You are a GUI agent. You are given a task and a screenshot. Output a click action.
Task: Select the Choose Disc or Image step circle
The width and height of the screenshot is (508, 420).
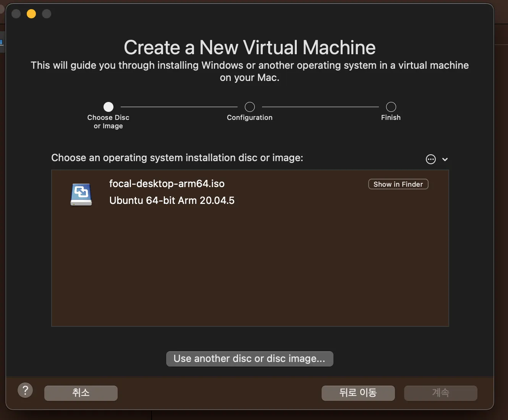pyautogui.click(x=108, y=107)
